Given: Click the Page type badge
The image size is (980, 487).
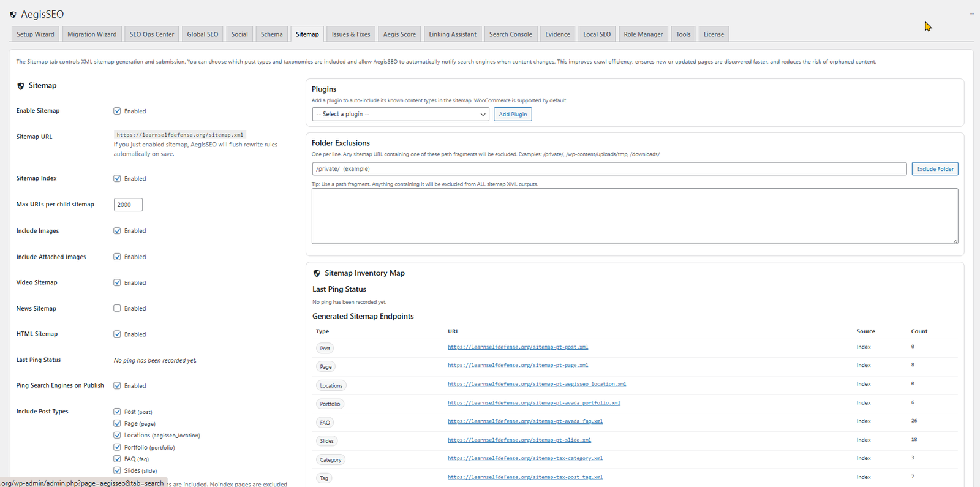Looking at the screenshot, I should click(326, 367).
